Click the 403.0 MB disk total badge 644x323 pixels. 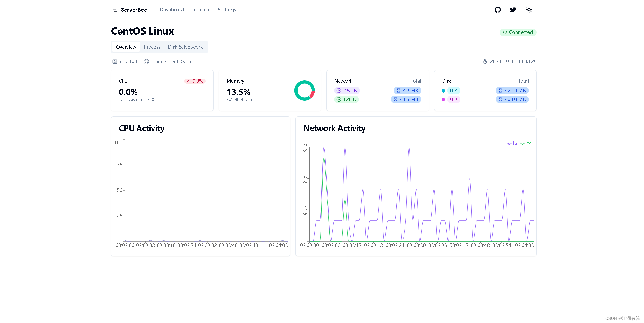(x=512, y=99)
